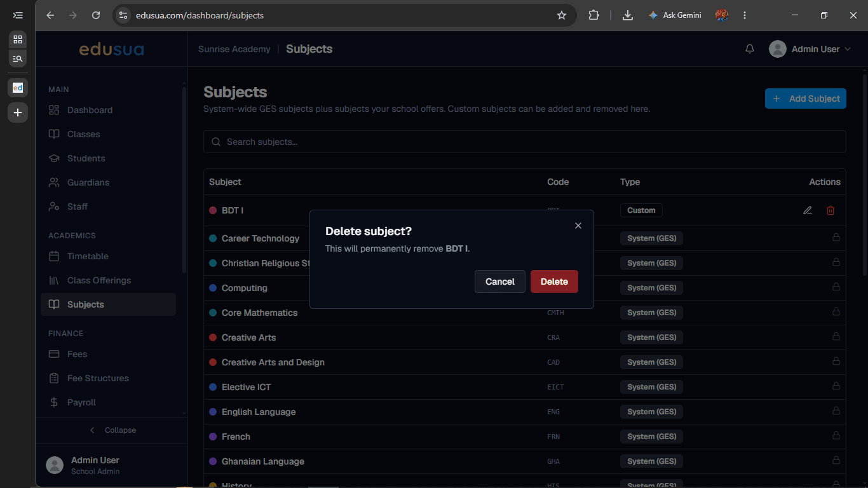Open Class Offerings in the sidebar
The height and width of the screenshot is (488, 868).
point(108,280)
